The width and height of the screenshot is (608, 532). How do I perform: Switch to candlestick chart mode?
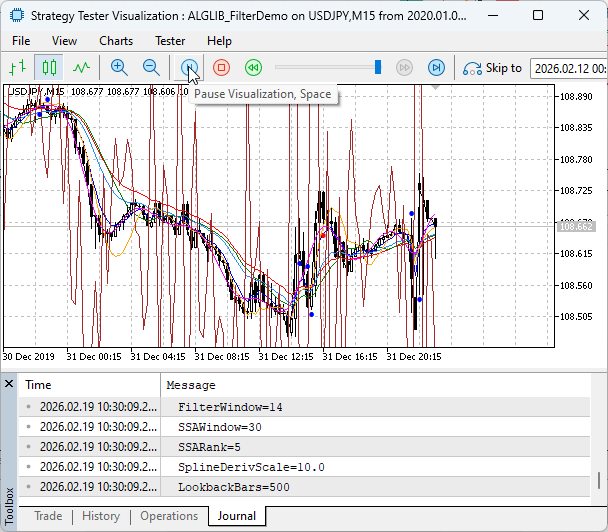pos(49,67)
